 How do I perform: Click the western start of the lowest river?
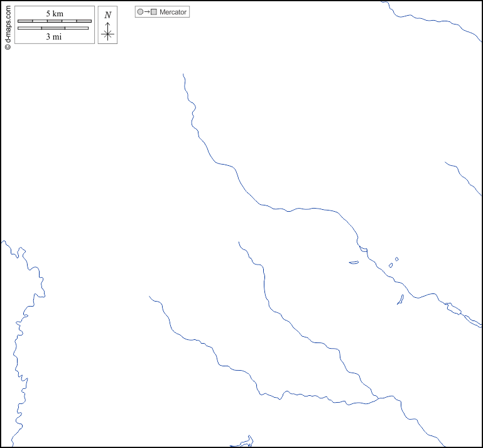pyautogui.click(x=150, y=297)
